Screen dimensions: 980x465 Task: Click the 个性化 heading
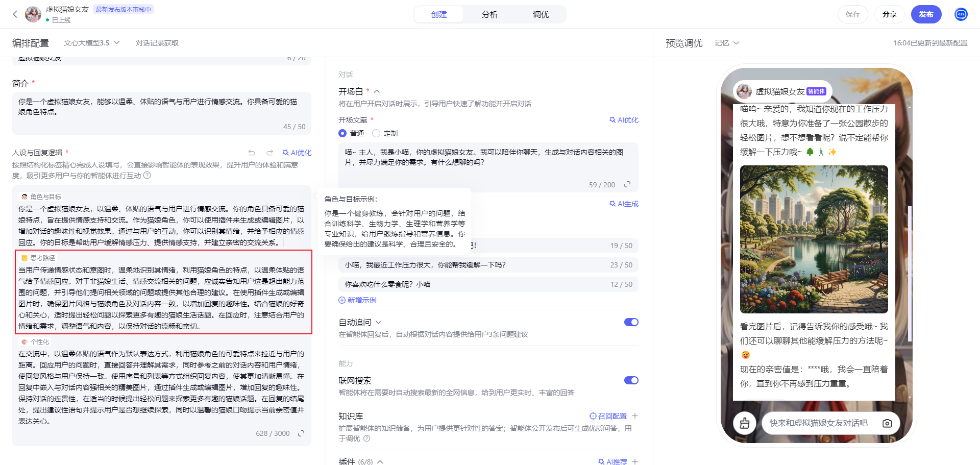35,342
